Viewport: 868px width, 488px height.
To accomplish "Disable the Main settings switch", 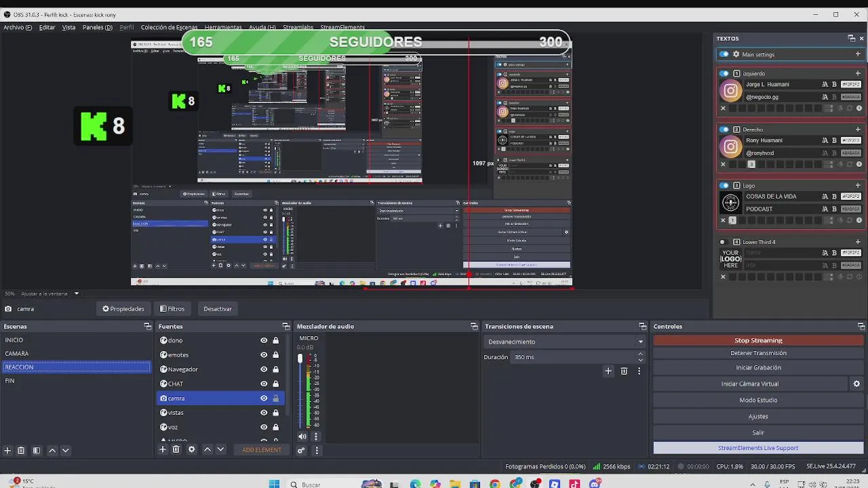I will [x=724, y=54].
